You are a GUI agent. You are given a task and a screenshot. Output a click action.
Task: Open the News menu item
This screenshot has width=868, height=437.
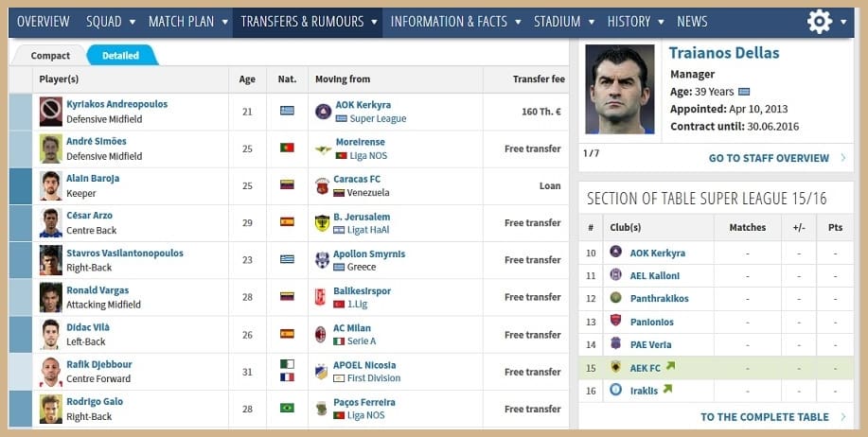692,22
